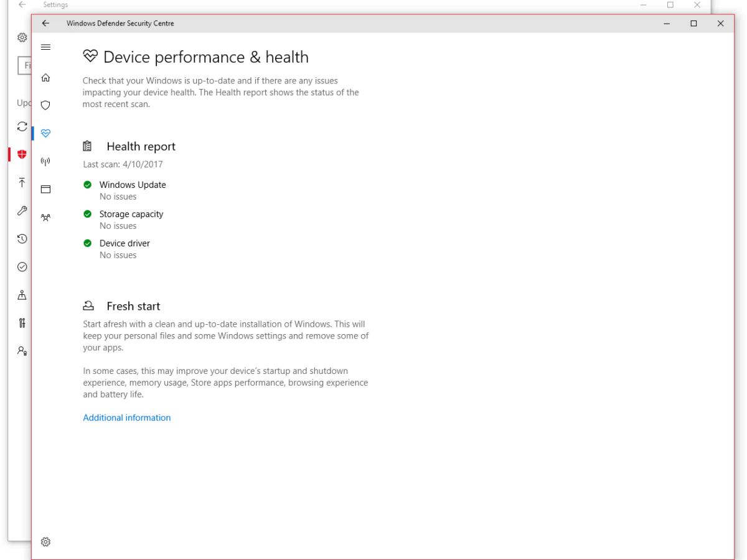
Task: Select Device performance & health heart sidebar icon
Action: pos(45,133)
